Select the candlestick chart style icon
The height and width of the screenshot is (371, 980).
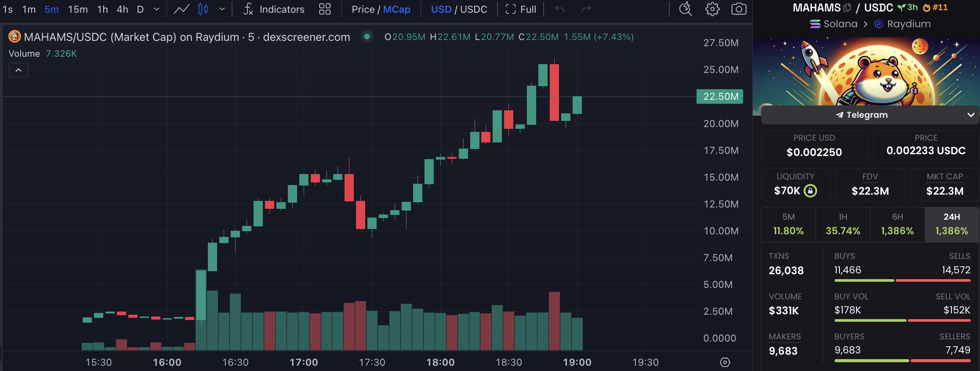tap(203, 9)
